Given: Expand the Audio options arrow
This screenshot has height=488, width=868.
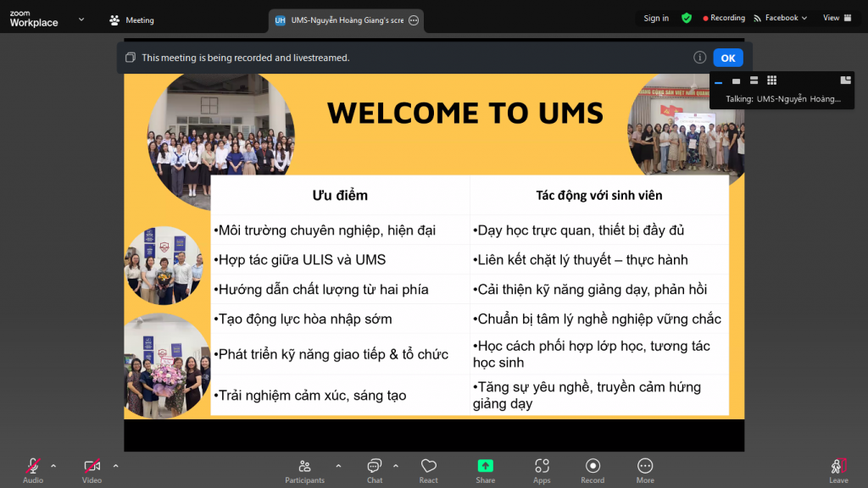Looking at the screenshot, I should 53,467.
